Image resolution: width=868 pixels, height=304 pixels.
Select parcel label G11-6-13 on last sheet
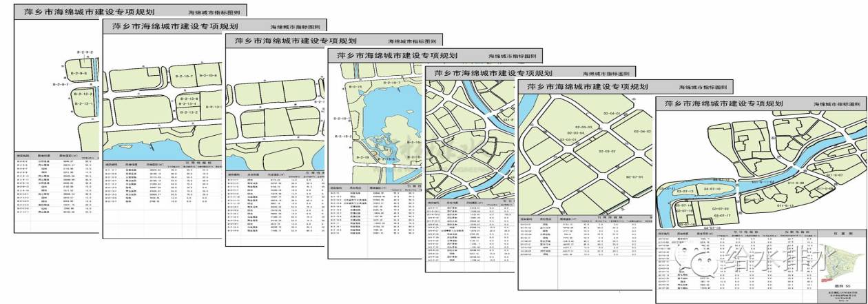click(786, 205)
